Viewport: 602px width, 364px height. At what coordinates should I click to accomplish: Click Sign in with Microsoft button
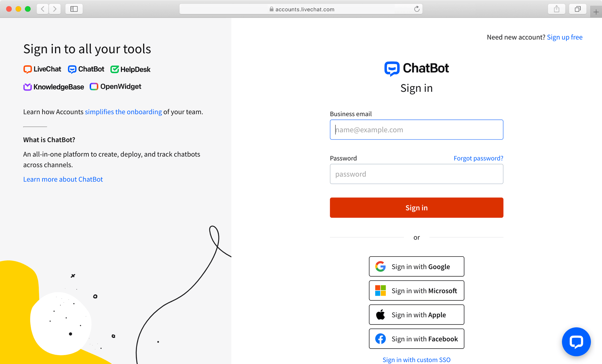pos(416,290)
